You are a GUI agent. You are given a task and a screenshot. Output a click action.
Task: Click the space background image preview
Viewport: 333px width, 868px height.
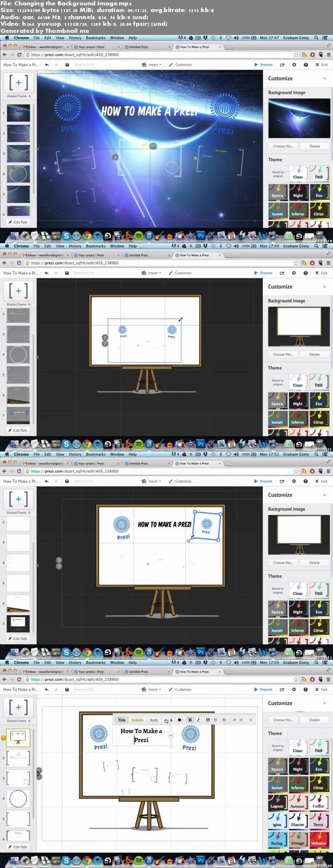299,118
